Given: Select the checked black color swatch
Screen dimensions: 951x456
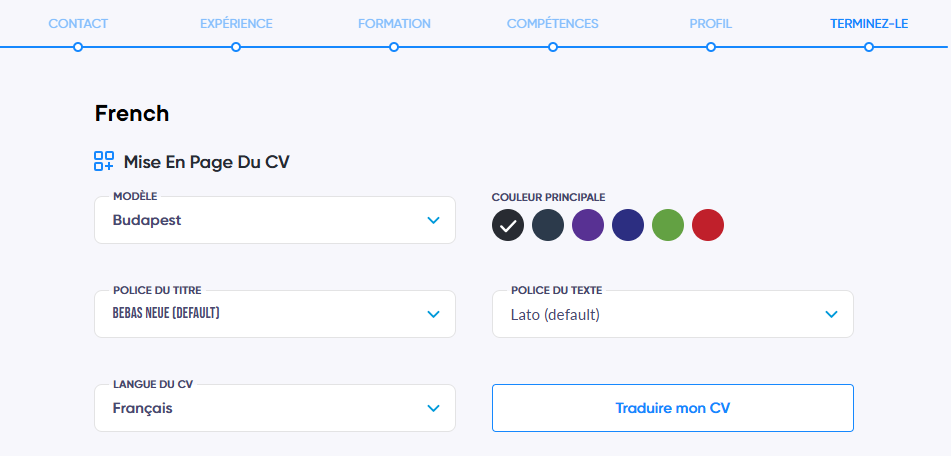Looking at the screenshot, I should point(508,225).
